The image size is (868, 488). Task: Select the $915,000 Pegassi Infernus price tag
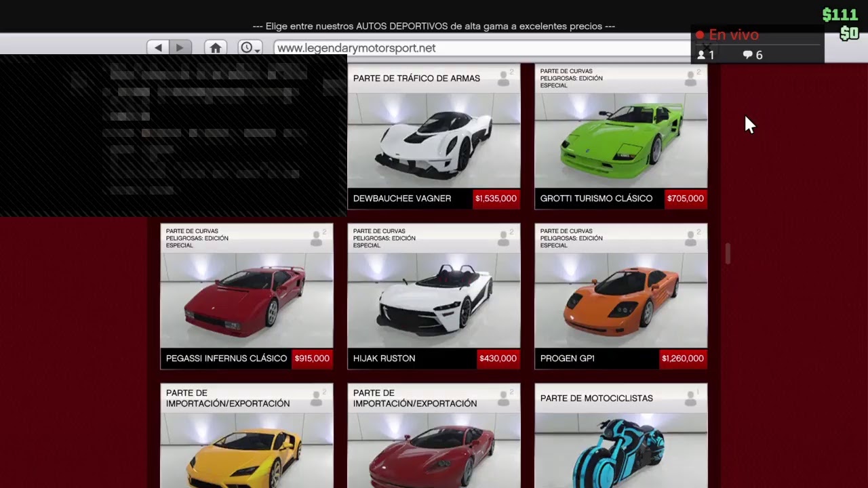312,359
